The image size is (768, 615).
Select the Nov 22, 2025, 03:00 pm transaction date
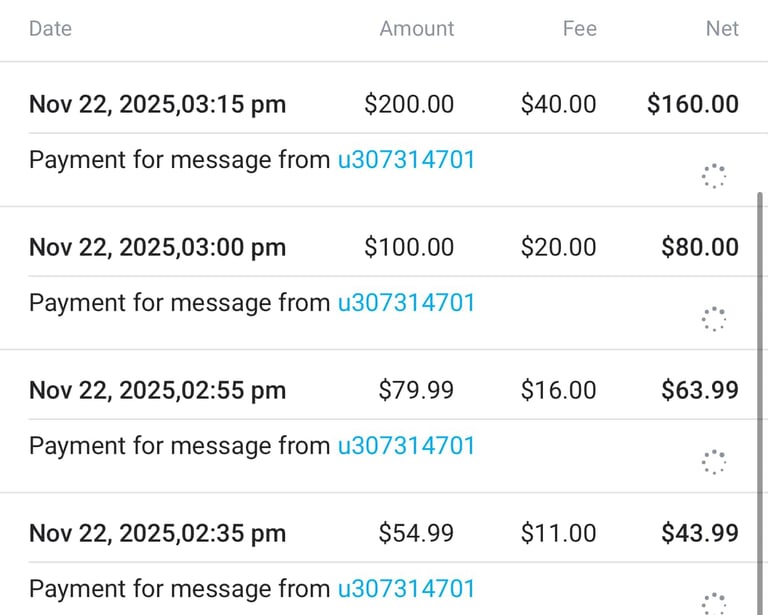(157, 247)
